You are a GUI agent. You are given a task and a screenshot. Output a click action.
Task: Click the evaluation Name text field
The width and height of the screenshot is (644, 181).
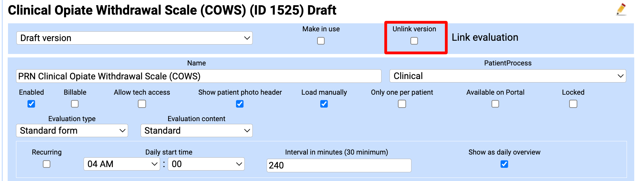(198, 76)
